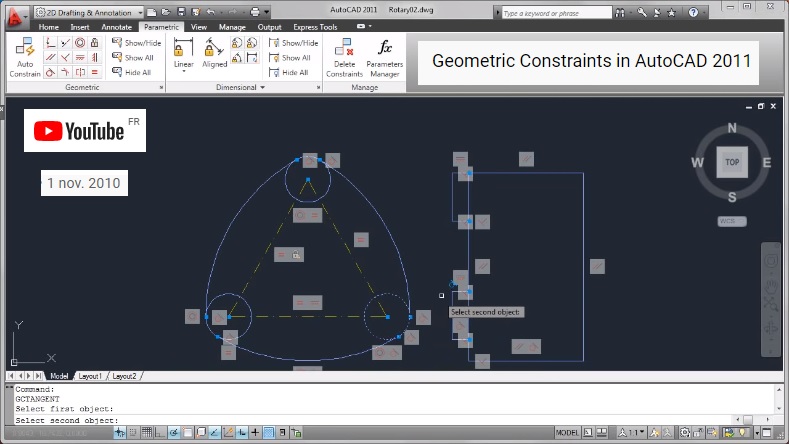
Task: Select the Parallel constraint icon
Action: 50,57
